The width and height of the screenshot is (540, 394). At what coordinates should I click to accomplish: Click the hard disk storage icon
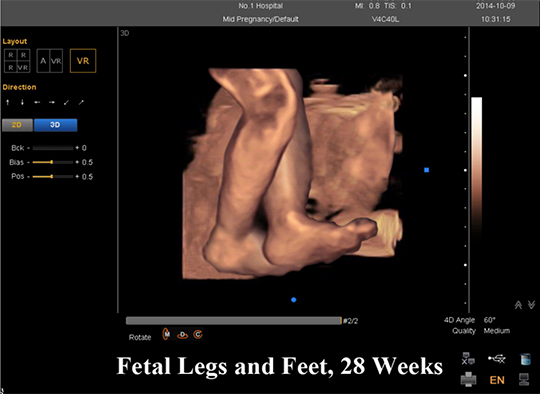(x=525, y=359)
